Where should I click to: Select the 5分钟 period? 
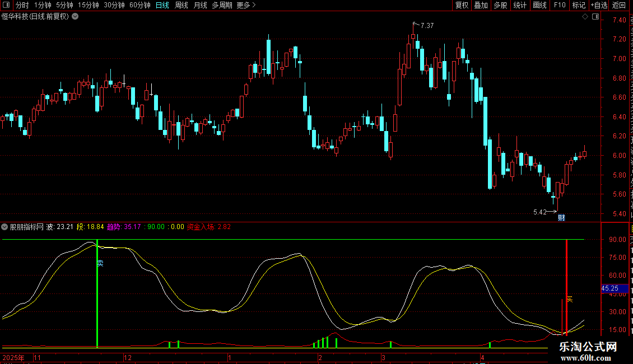click(64, 5)
